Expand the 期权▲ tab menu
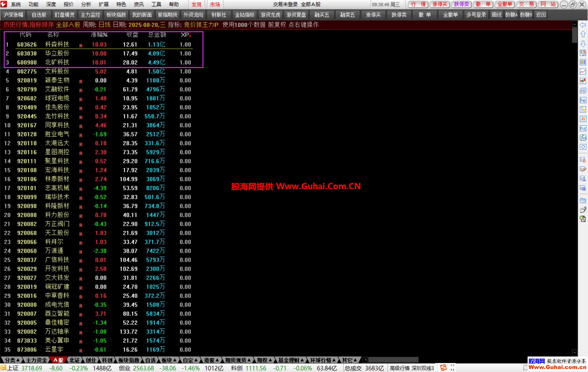Image resolution: width=588 pixels, height=372 pixels. (x=264, y=360)
